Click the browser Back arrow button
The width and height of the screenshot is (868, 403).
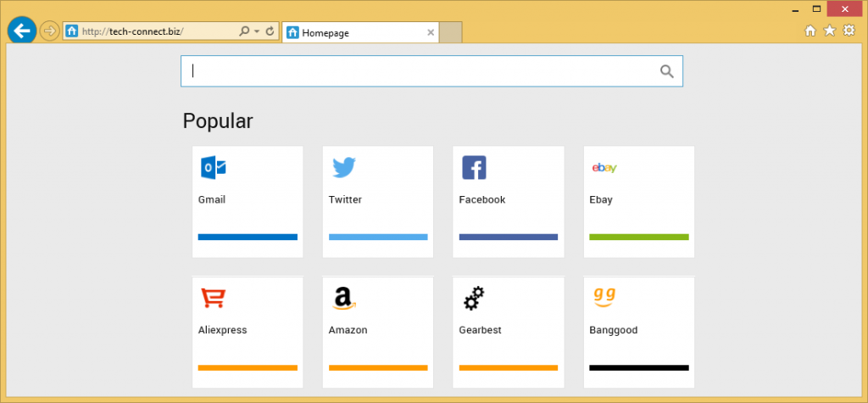point(22,31)
